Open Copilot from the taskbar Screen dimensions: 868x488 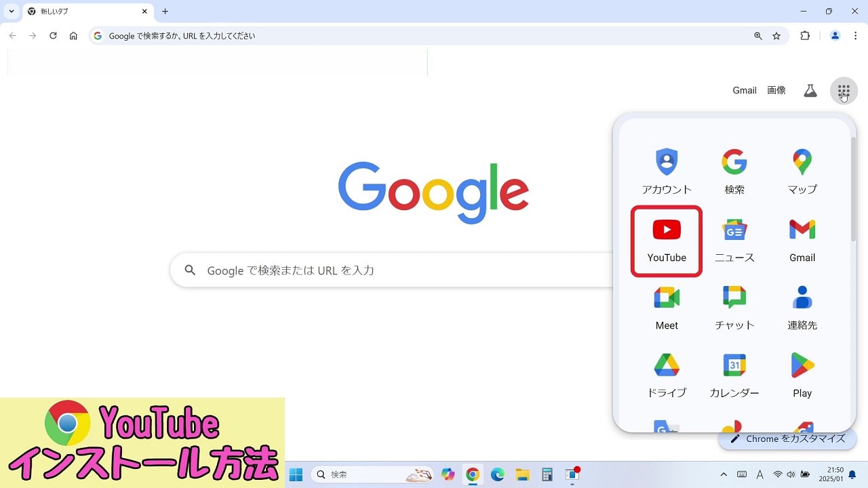[x=448, y=474]
